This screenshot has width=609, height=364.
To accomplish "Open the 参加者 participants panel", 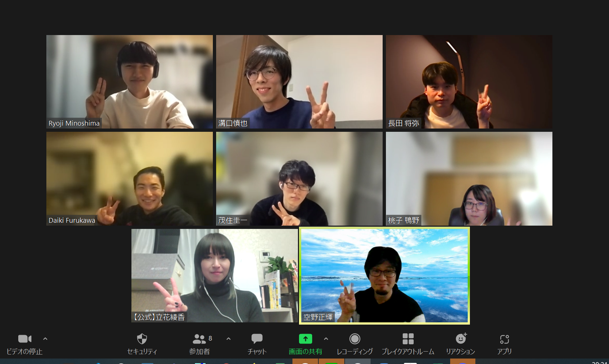I will (199, 339).
